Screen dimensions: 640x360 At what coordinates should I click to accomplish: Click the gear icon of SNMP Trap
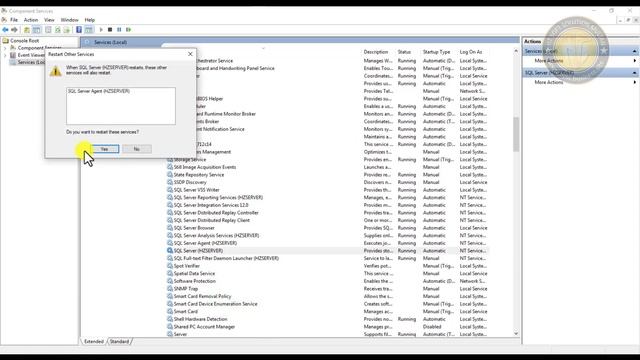[x=170, y=289]
